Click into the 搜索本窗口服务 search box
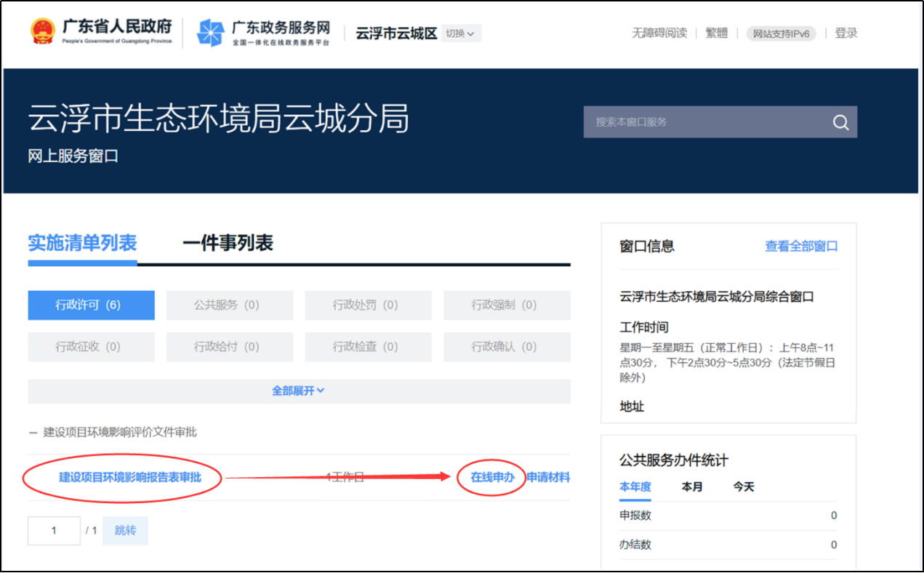924x573 pixels. click(705, 122)
